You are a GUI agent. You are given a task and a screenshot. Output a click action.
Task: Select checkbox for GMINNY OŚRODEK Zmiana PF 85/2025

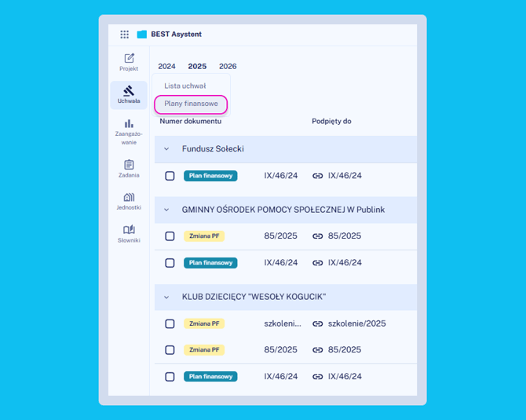tap(170, 236)
